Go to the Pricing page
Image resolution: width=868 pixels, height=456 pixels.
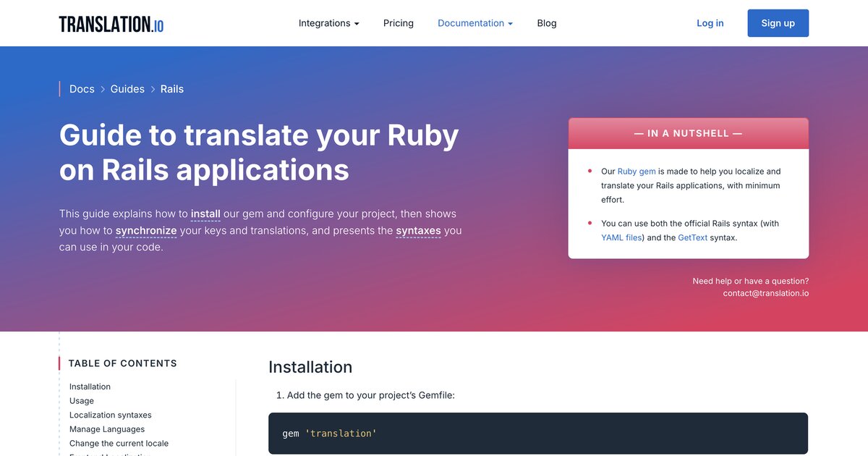(x=399, y=23)
